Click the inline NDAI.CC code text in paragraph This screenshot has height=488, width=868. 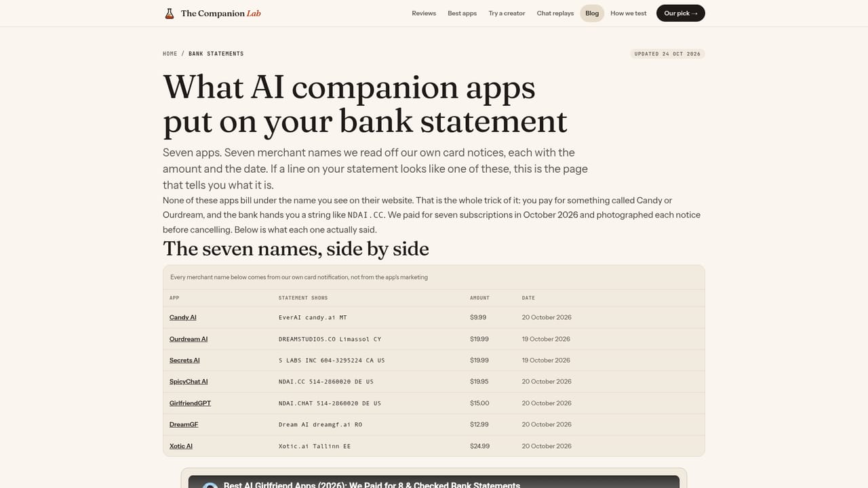tap(366, 215)
